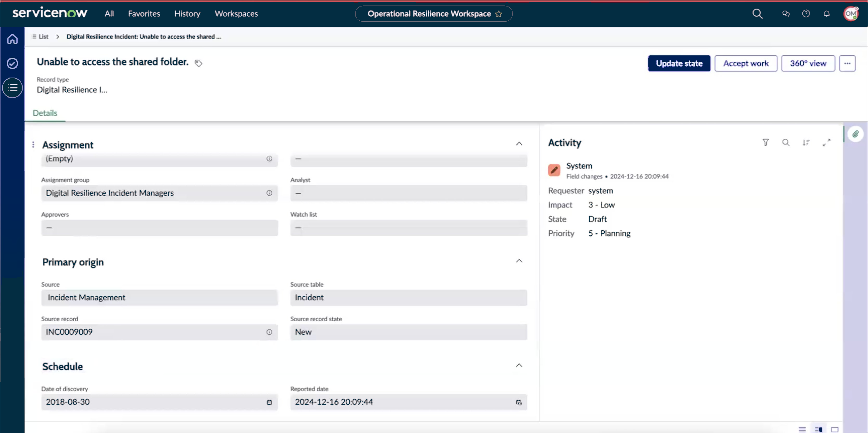The width and height of the screenshot is (868, 433).
Task: Open the Home icon in left sidebar
Action: point(12,39)
